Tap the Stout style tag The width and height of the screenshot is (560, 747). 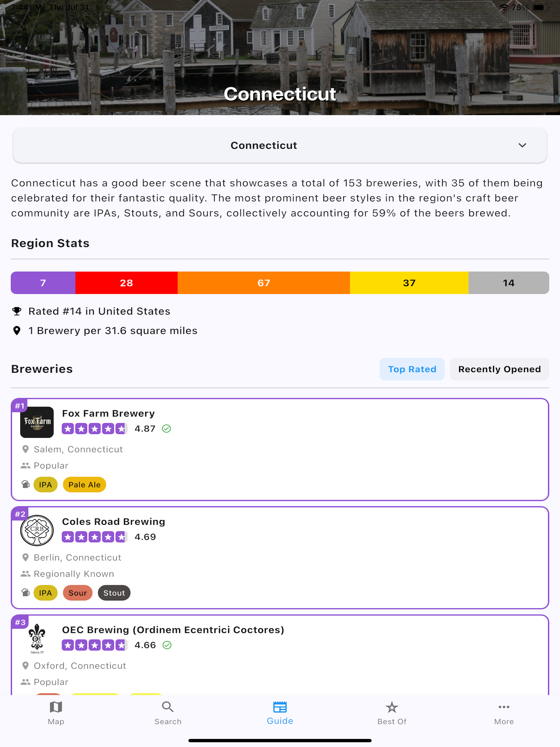[x=114, y=593]
